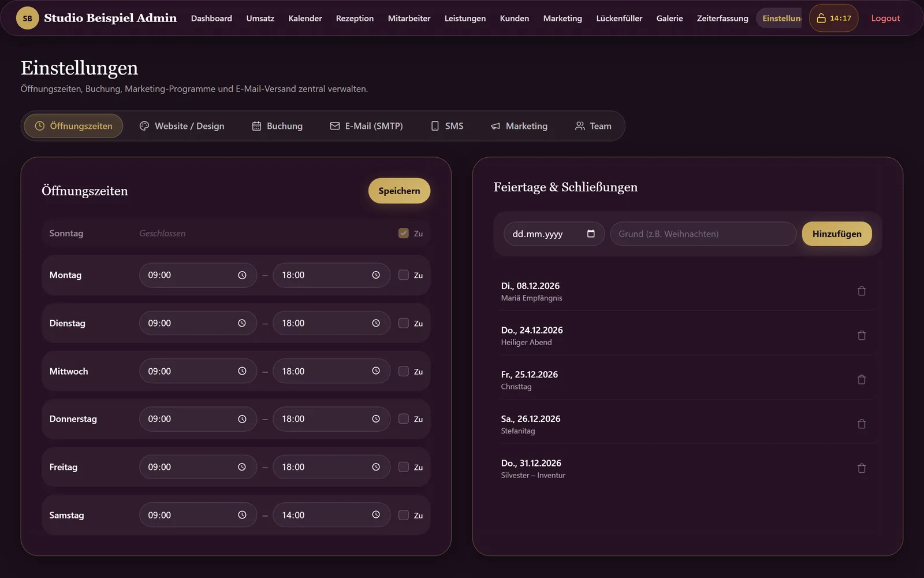This screenshot has height=578, width=924.
Task: Delete the Mariä Empfängnis holiday entry
Action: [x=861, y=291]
